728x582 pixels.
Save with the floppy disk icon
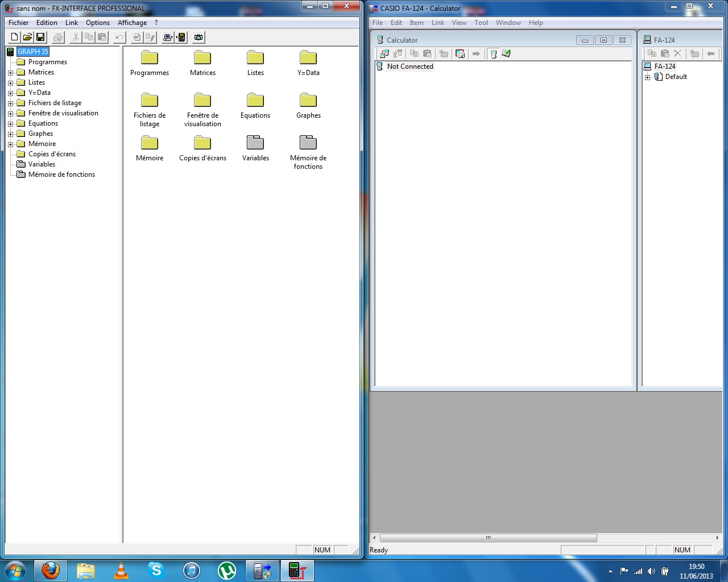[x=40, y=38]
